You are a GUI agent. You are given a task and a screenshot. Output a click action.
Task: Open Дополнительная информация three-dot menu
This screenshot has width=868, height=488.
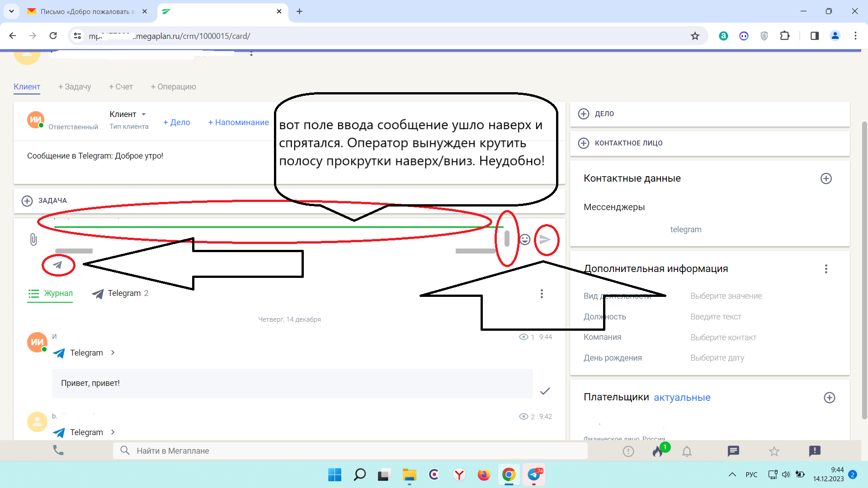tap(826, 269)
